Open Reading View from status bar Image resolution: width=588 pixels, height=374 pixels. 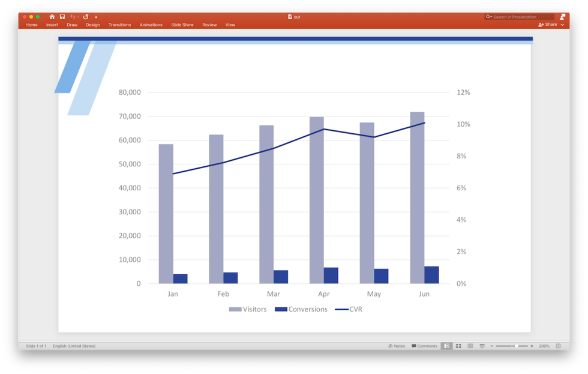pos(470,346)
